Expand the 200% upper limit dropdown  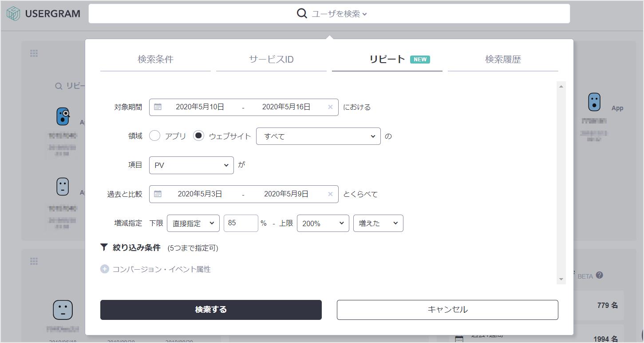tap(323, 223)
